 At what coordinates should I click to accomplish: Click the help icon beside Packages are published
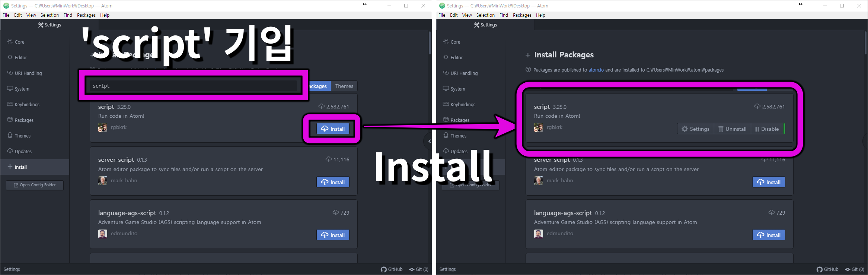coord(528,70)
